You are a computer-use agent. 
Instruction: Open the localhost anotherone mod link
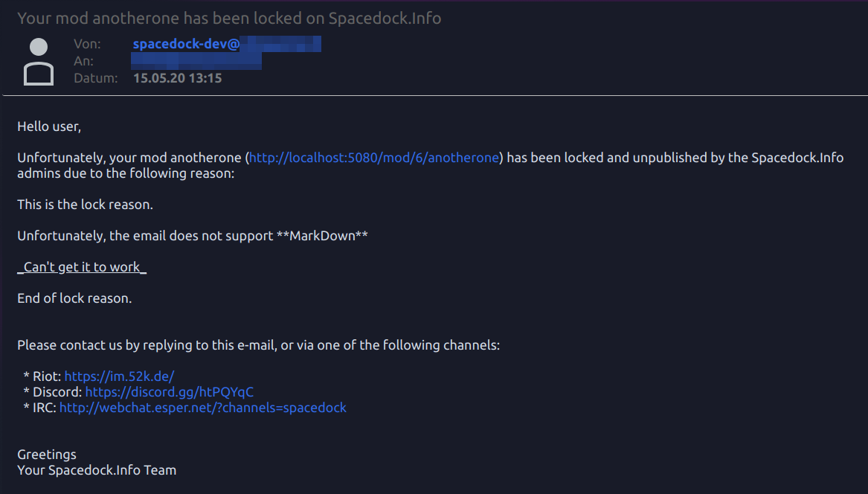(373, 158)
